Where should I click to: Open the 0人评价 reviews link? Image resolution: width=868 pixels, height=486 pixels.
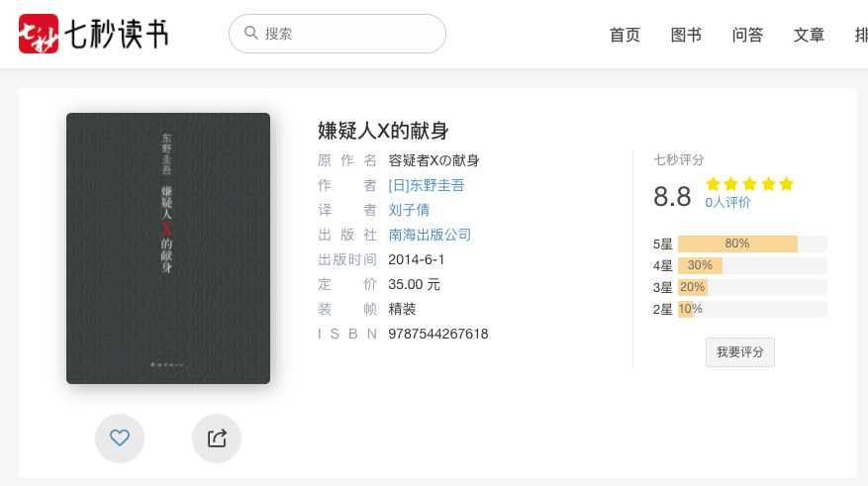(x=727, y=203)
